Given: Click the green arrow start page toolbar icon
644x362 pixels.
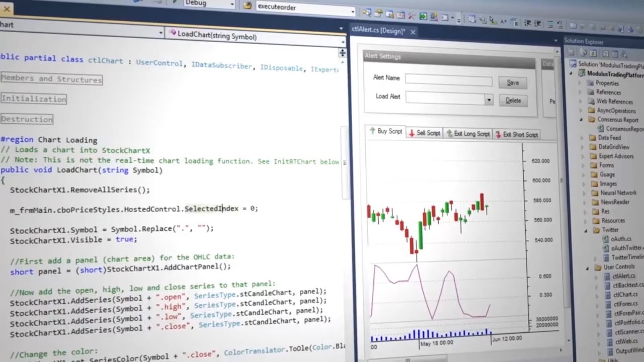Looking at the screenshot, I should tap(423, 16).
